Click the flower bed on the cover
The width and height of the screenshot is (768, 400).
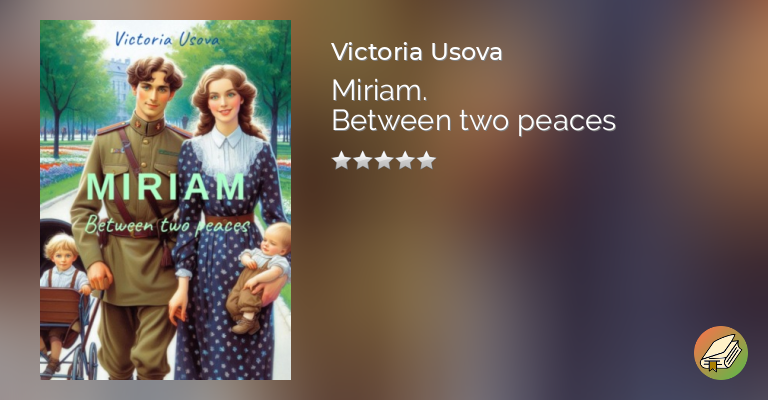click(x=63, y=165)
